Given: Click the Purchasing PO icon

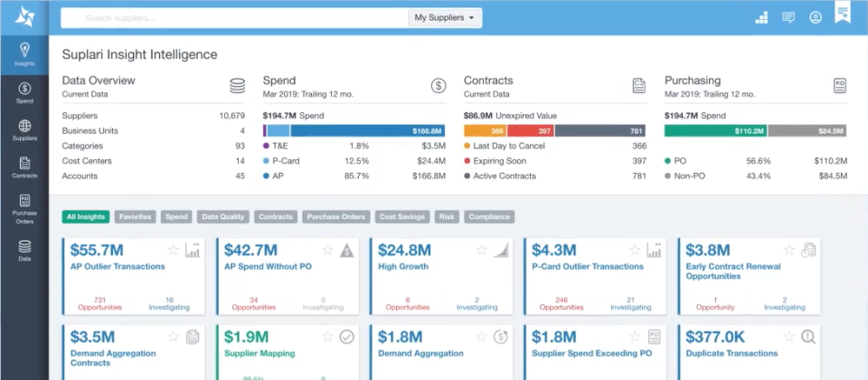Looking at the screenshot, I should point(840,86).
